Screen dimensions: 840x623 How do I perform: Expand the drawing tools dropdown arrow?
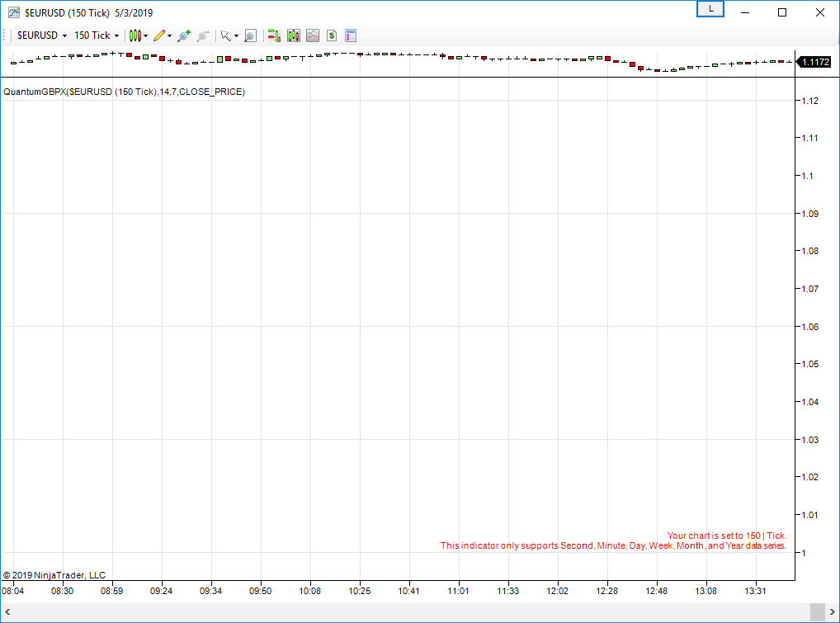[169, 35]
